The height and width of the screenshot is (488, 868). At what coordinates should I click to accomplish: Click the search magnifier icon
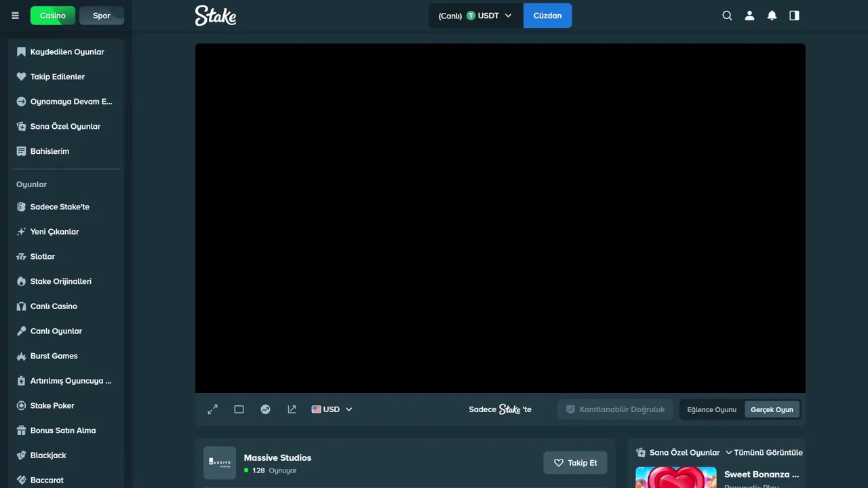click(x=727, y=16)
